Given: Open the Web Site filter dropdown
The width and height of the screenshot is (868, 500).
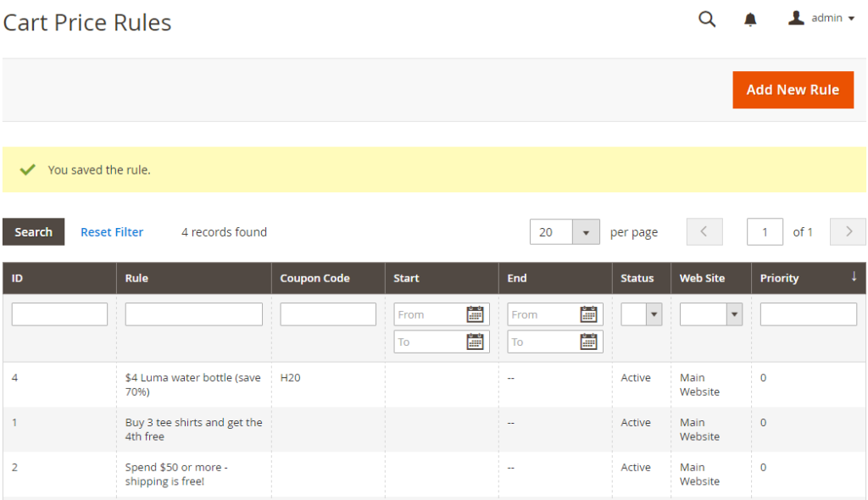Looking at the screenshot, I should (711, 314).
